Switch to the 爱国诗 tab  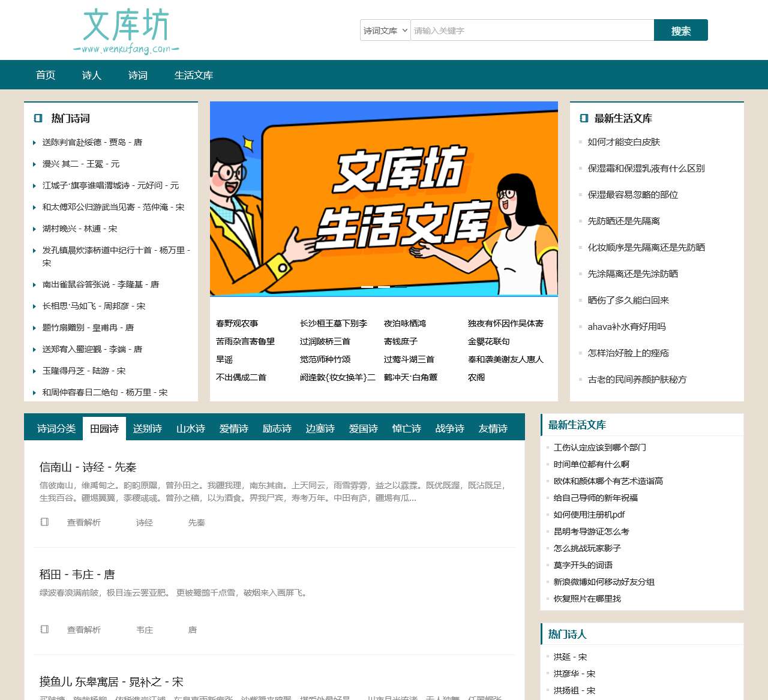(363, 428)
